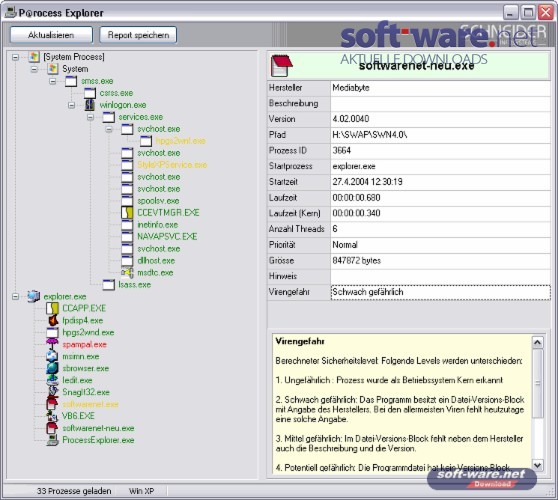The image size is (558, 500).
Task: Click the spampal.exe umbrella icon
Action: coord(52,344)
